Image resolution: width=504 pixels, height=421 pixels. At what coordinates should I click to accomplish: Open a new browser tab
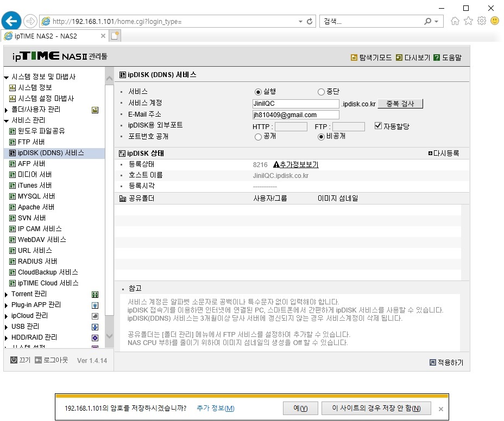click(115, 36)
